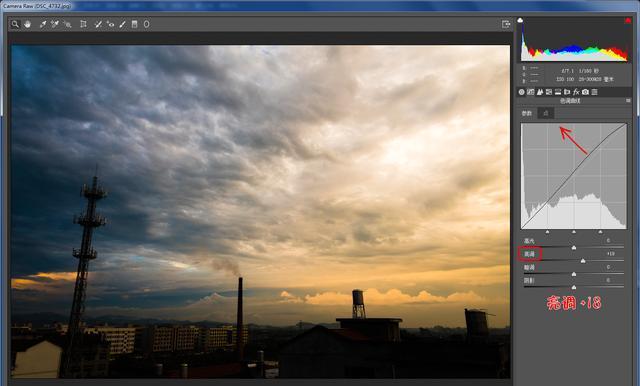
Task: Select the Graduated Filter tool
Action: 134,24
